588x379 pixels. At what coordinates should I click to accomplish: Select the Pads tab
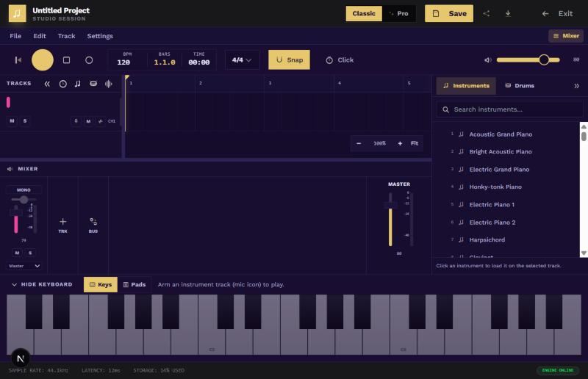point(135,284)
